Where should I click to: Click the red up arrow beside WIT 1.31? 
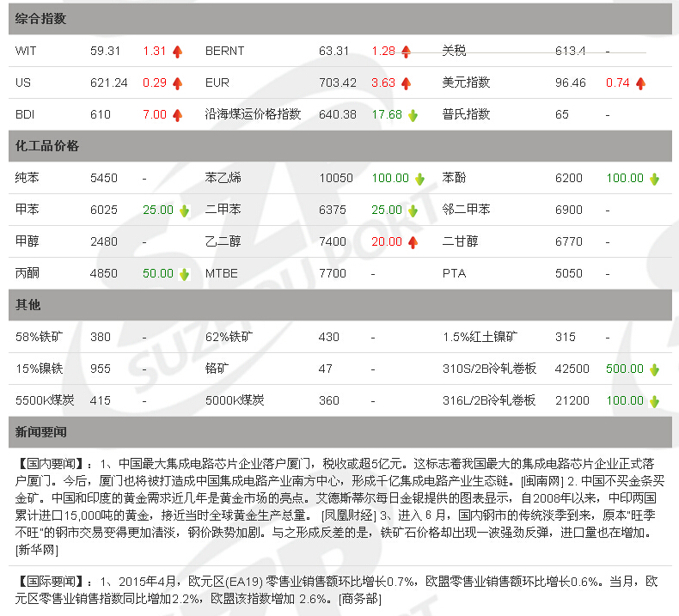pyautogui.click(x=177, y=52)
